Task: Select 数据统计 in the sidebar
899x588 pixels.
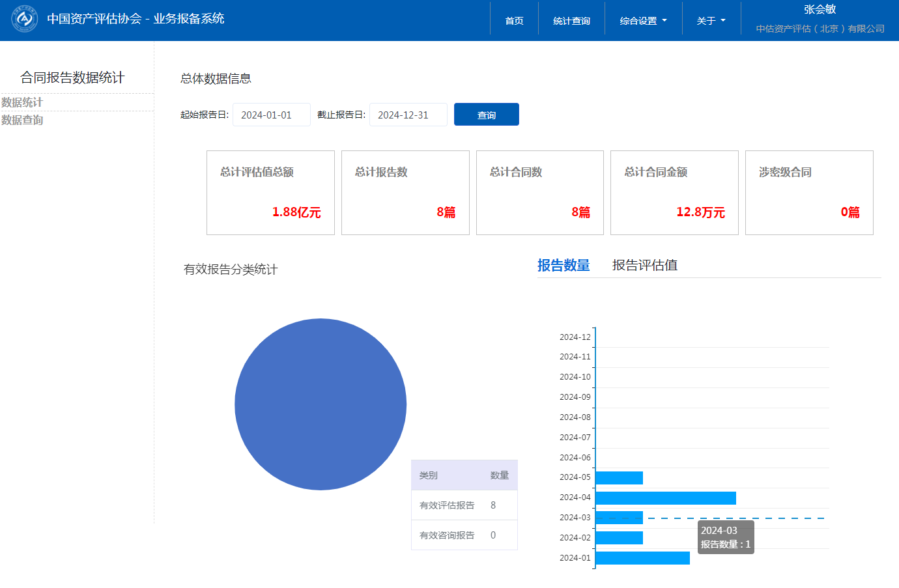Action: [22, 102]
